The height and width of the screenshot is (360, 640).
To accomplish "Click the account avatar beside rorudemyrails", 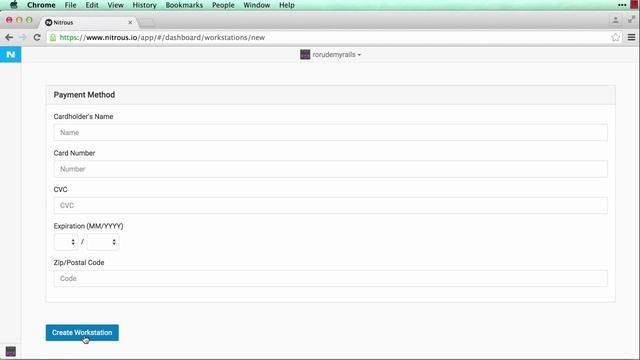I will click(305, 54).
